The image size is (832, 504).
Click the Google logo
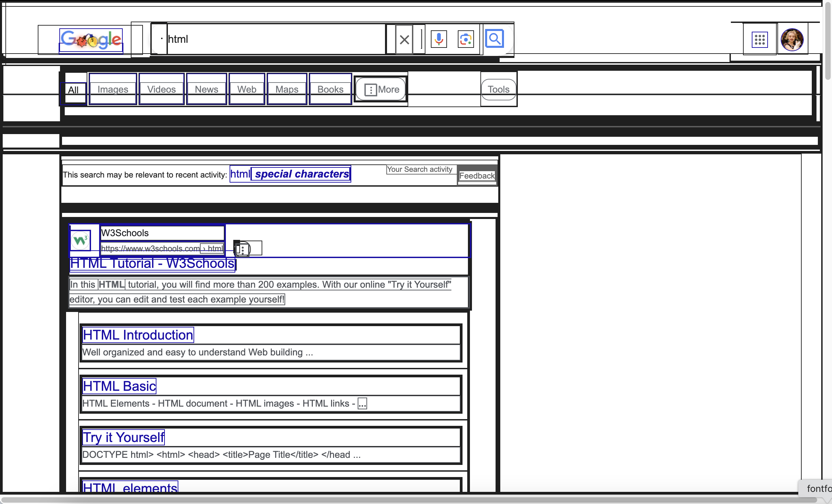pos(91,40)
